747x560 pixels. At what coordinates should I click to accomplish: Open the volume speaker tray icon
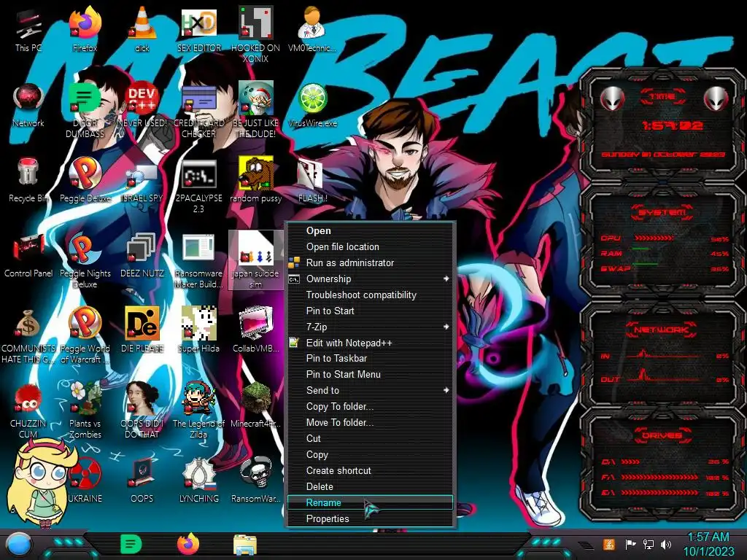click(x=666, y=544)
